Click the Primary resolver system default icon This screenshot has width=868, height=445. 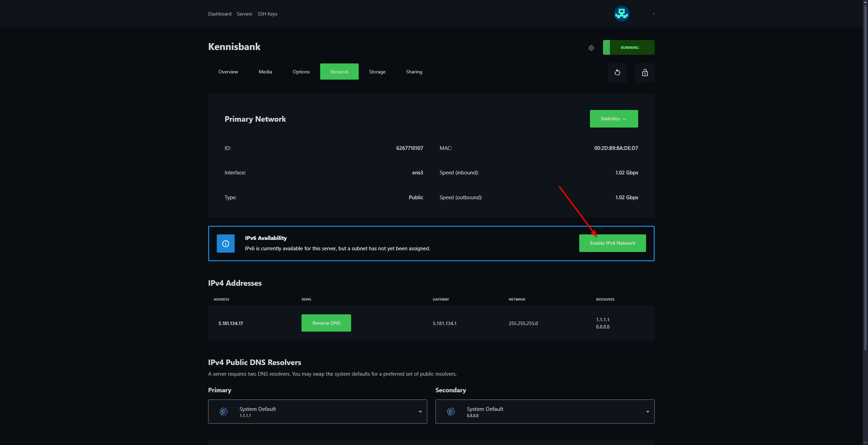[224, 412]
